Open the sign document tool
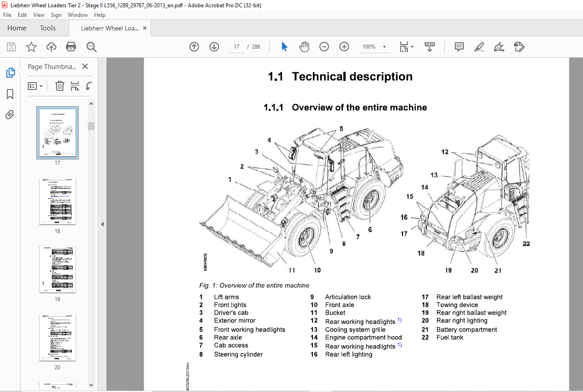The image size is (583, 392). click(499, 47)
